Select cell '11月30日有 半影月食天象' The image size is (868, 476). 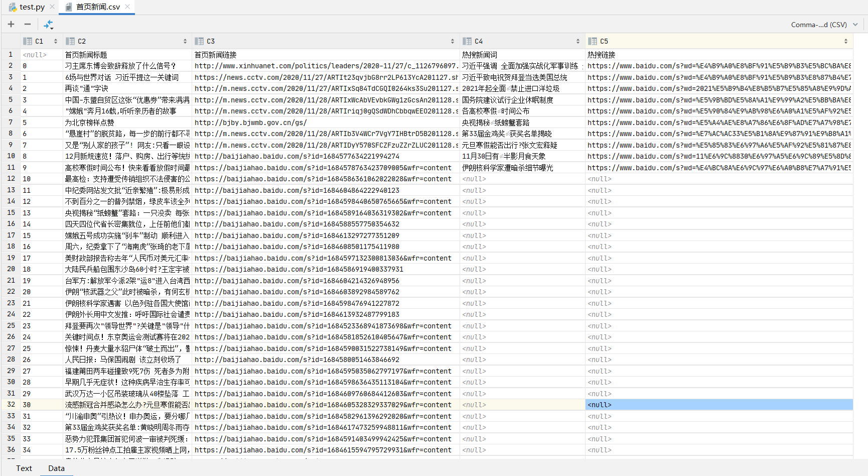[522, 156]
